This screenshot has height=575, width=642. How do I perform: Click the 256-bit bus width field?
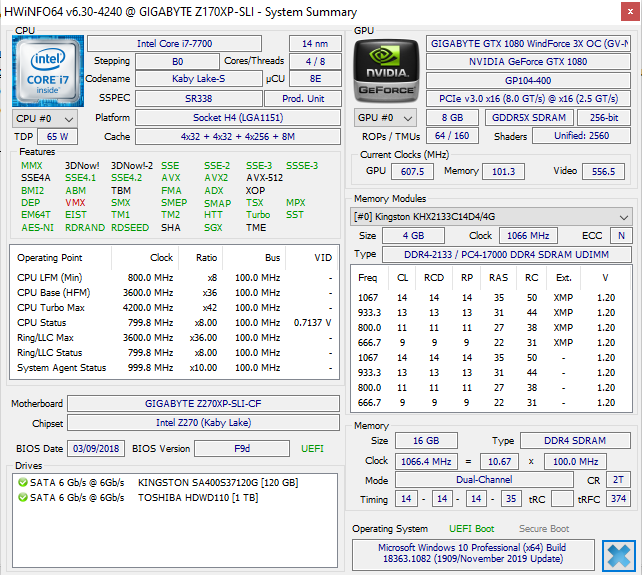pyautogui.click(x=604, y=118)
